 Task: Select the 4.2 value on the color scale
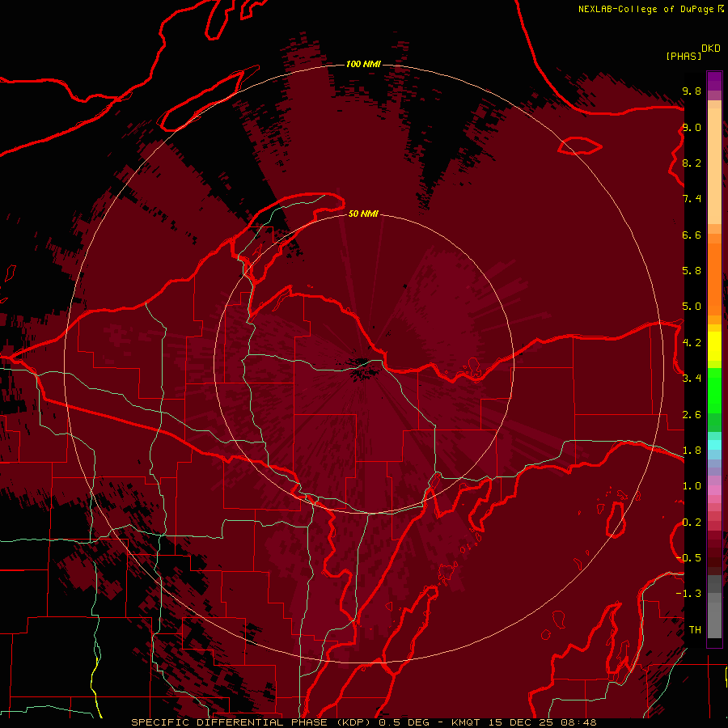[x=692, y=343]
